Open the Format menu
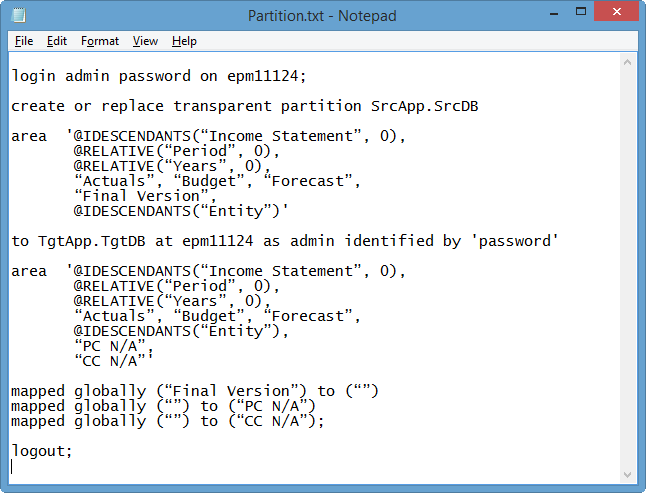The height and width of the screenshot is (493, 646). point(100,41)
